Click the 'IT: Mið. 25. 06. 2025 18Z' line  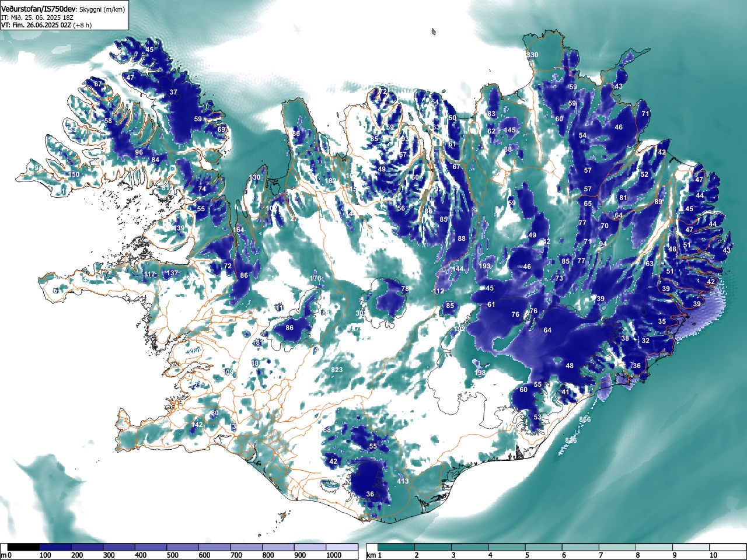click(37, 17)
